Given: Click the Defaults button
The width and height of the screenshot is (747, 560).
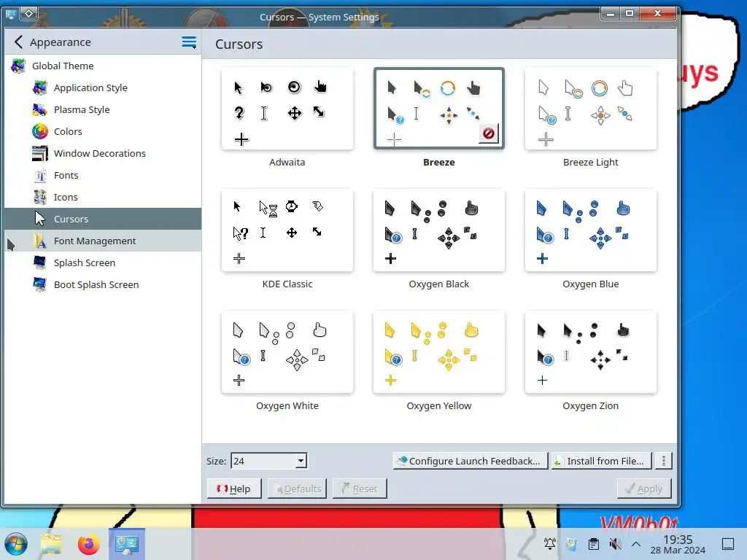Looking at the screenshot, I should point(297,489).
